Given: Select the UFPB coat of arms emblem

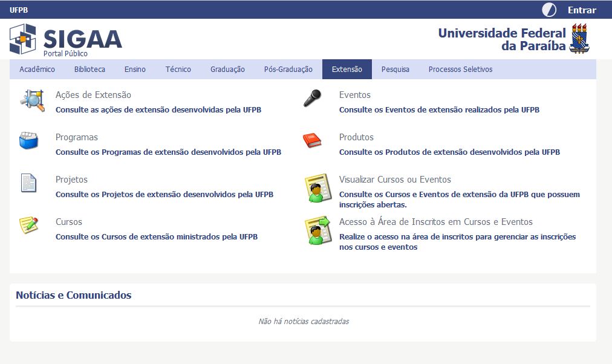Looking at the screenshot, I should coord(580,38).
